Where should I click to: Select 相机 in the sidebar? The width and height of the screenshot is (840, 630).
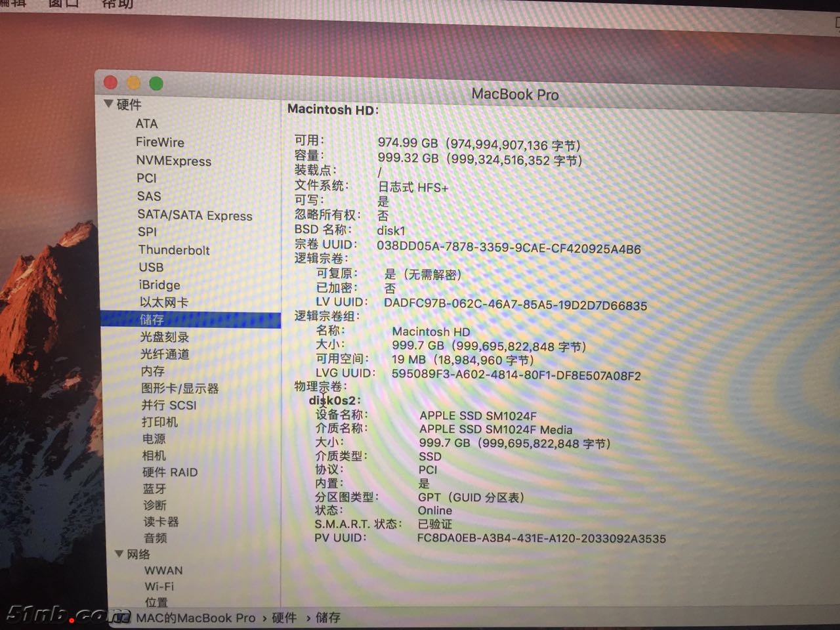pyautogui.click(x=154, y=455)
